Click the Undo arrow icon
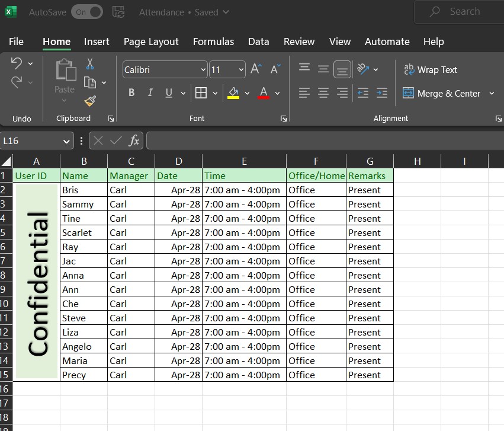This screenshot has height=431, width=504. [x=17, y=63]
